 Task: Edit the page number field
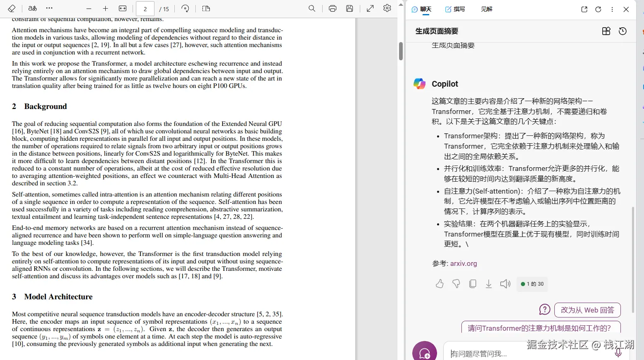click(145, 9)
